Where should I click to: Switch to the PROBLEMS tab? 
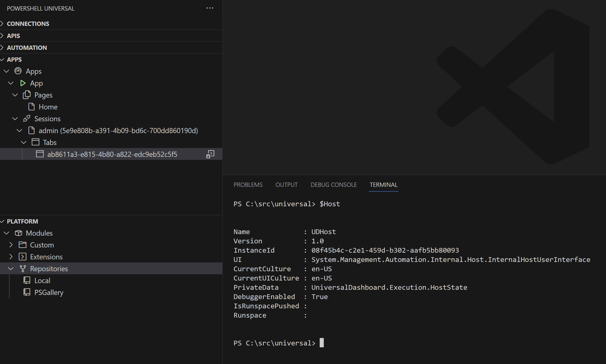(248, 185)
